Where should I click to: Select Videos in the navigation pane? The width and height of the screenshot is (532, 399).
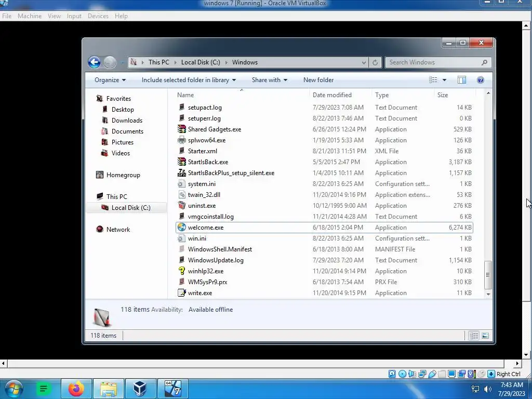pos(121,153)
